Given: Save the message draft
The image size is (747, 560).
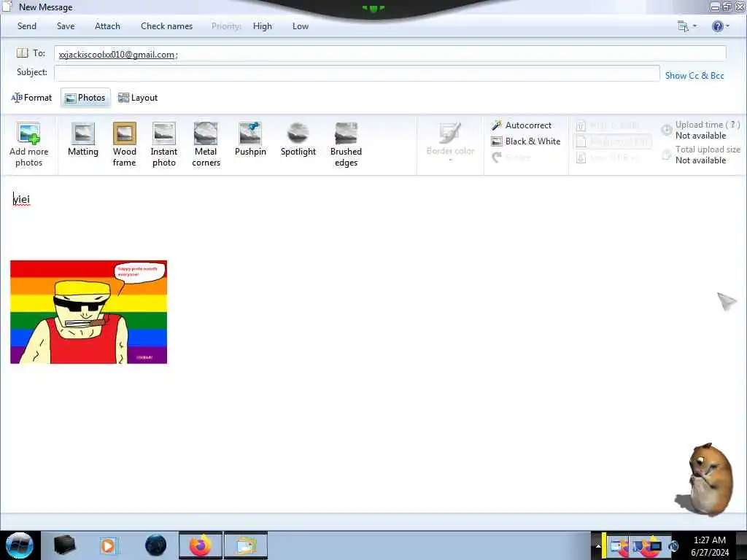Looking at the screenshot, I should [x=66, y=26].
